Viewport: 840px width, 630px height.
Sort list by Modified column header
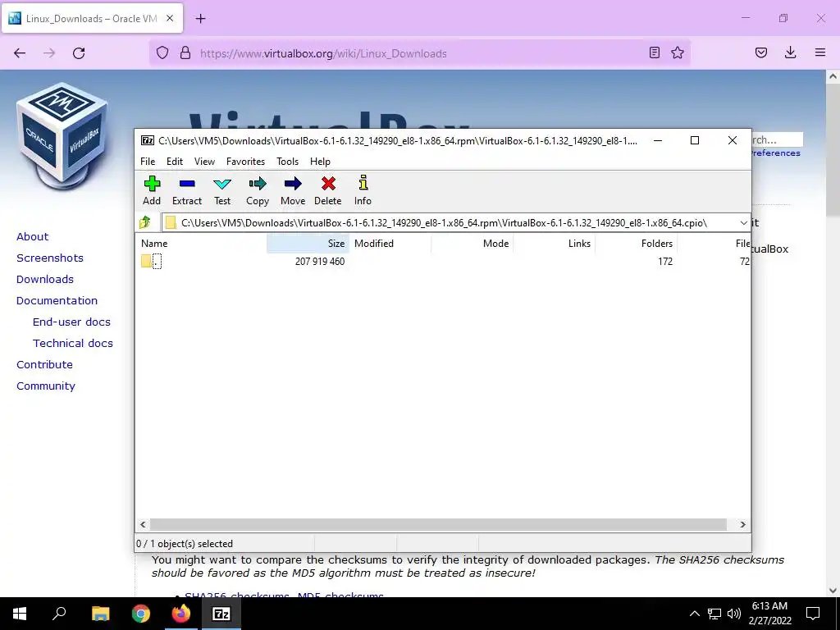click(x=390, y=243)
